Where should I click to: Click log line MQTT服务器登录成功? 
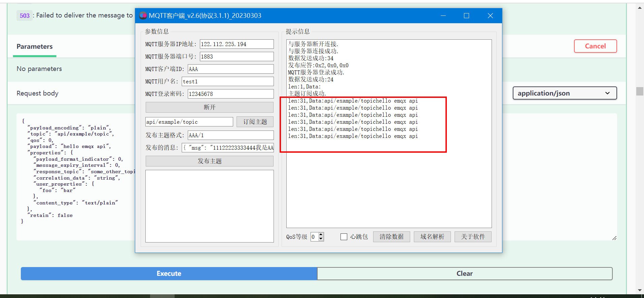[316, 72]
